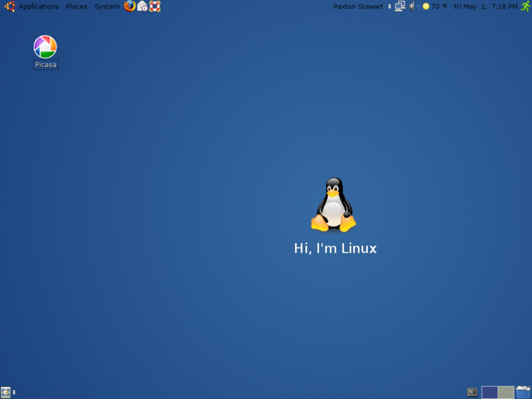Open the Paxton Stewart user switcher
The width and height of the screenshot is (532, 399).
[x=358, y=7]
